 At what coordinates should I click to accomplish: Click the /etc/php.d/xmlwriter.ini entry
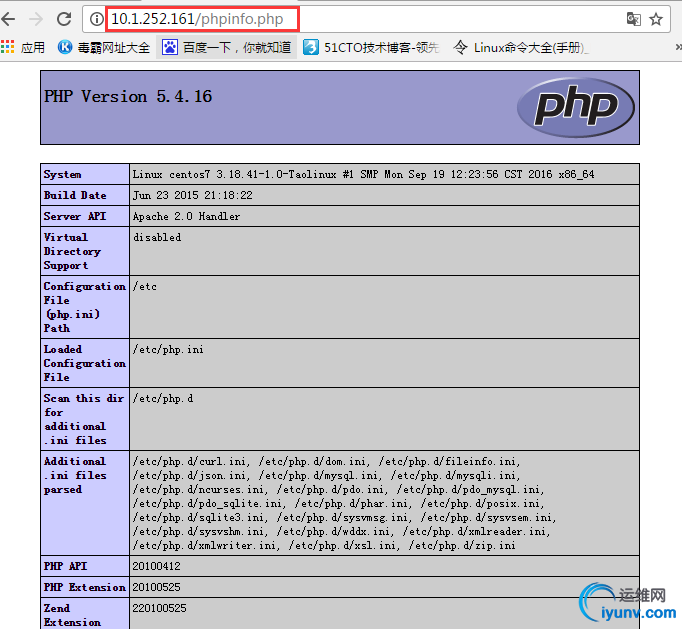(204, 545)
